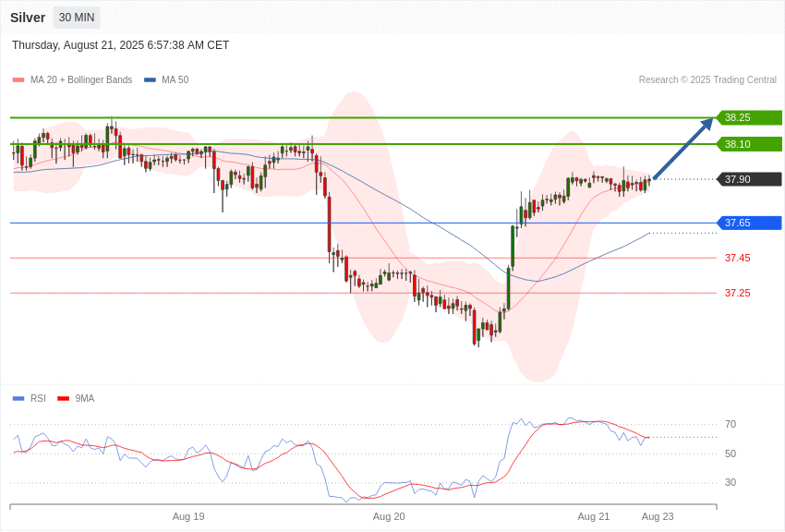Click the 9MA legend label
Screen dimensions: 785x532
point(85,399)
